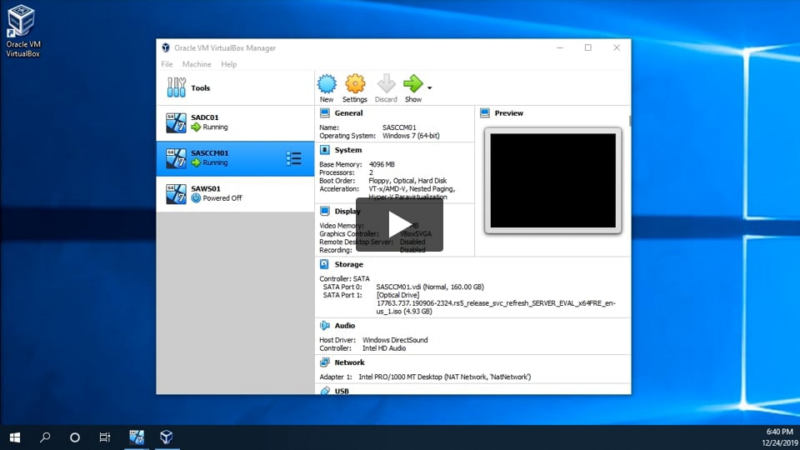The height and width of the screenshot is (450, 800).
Task: Click the SASCCM01 machine menu list icon
Action: [294, 158]
